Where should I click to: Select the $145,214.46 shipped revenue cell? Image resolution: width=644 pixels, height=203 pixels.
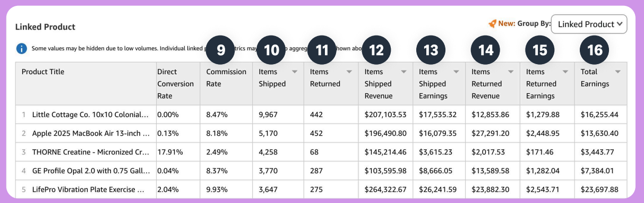click(385, 152)
